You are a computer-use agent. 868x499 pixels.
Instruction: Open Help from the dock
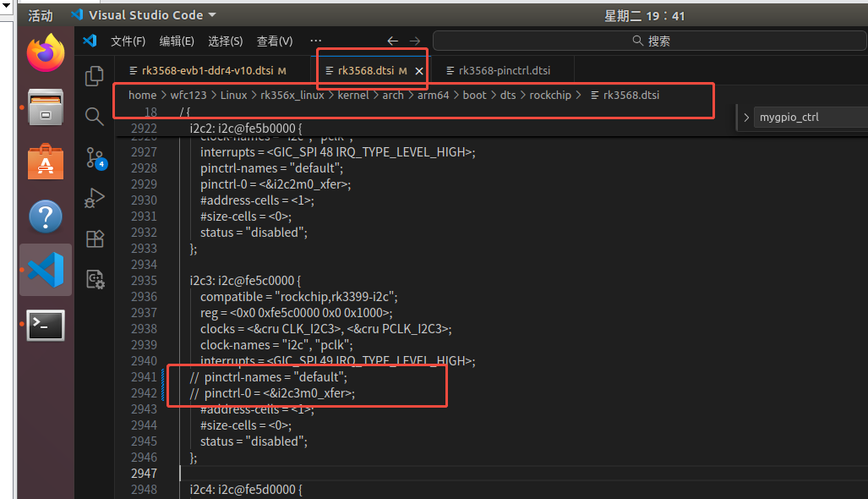coord(46,217)
